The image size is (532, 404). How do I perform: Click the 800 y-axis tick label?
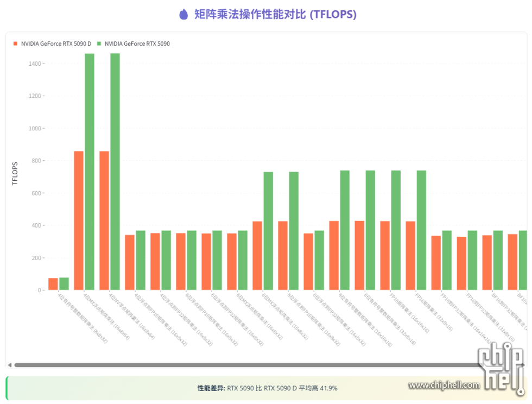[36, 161]
